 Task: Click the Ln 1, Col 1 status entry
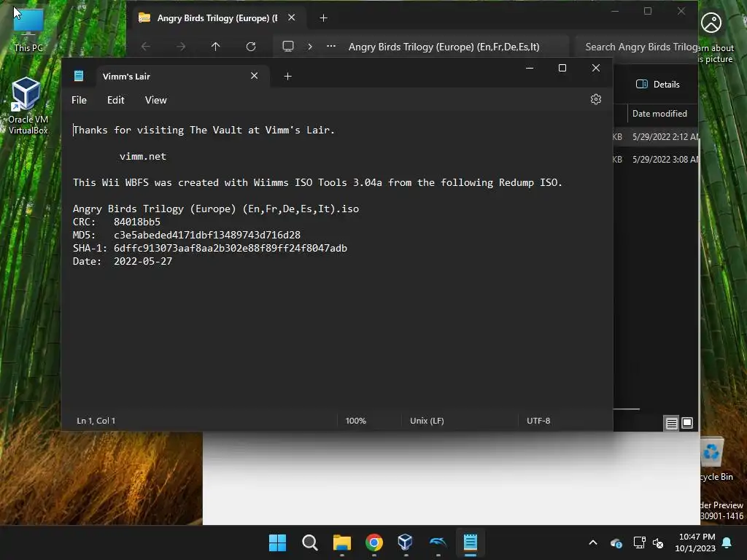96,421
